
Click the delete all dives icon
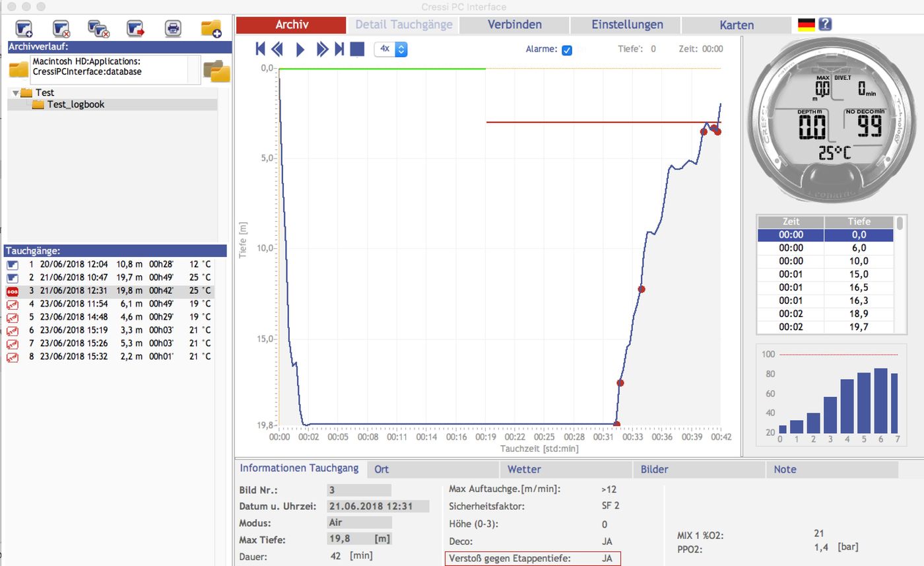98,28
